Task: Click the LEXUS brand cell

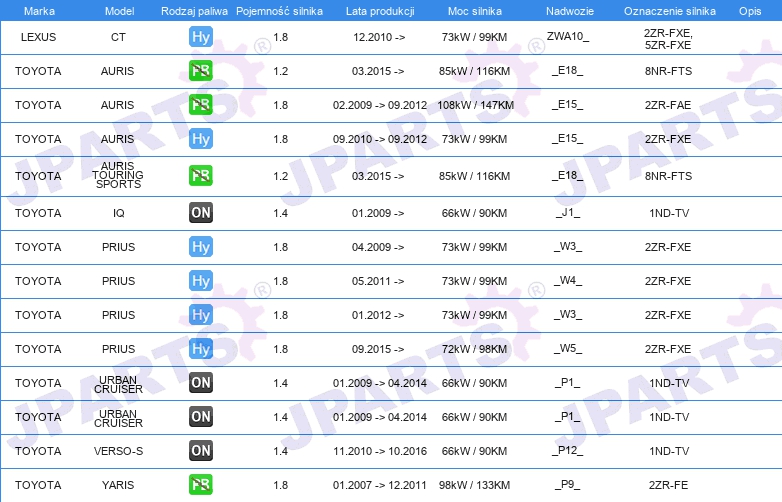Action: click(x=38, y=37)
